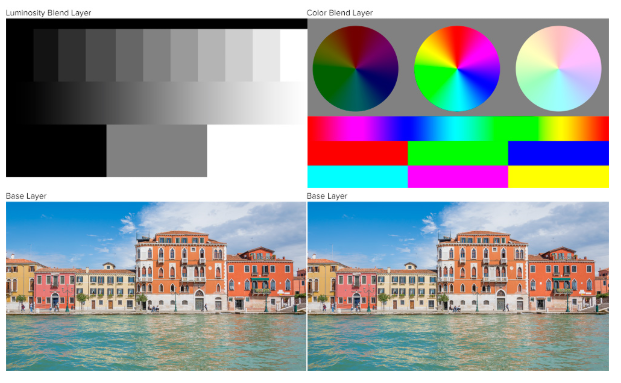This screenshot has height=383, width=621.
Task: Select the dark color wheel
Action: tap(355, 69)
